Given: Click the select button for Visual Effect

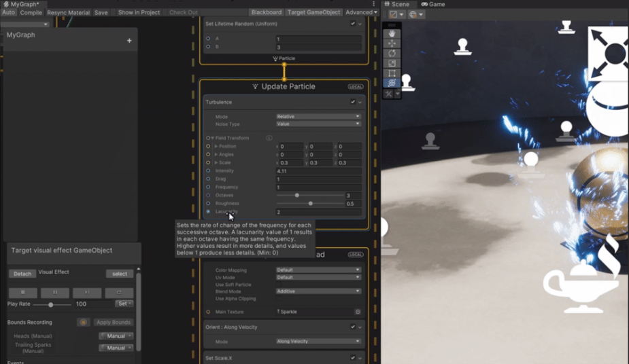Looking at the screenshot, I should [120, 274].
